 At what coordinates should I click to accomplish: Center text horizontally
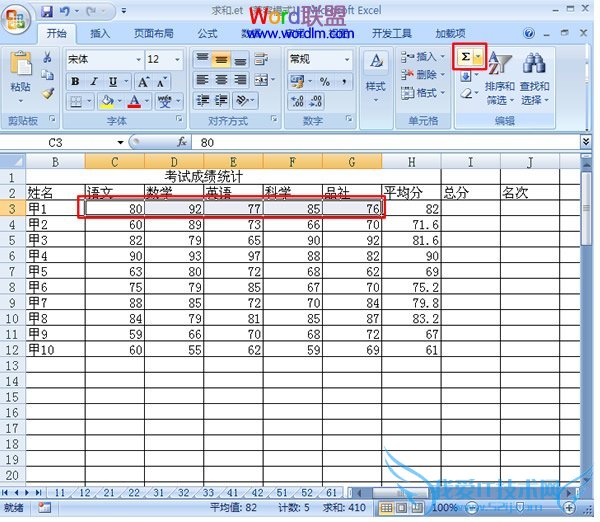coord(221,80)
